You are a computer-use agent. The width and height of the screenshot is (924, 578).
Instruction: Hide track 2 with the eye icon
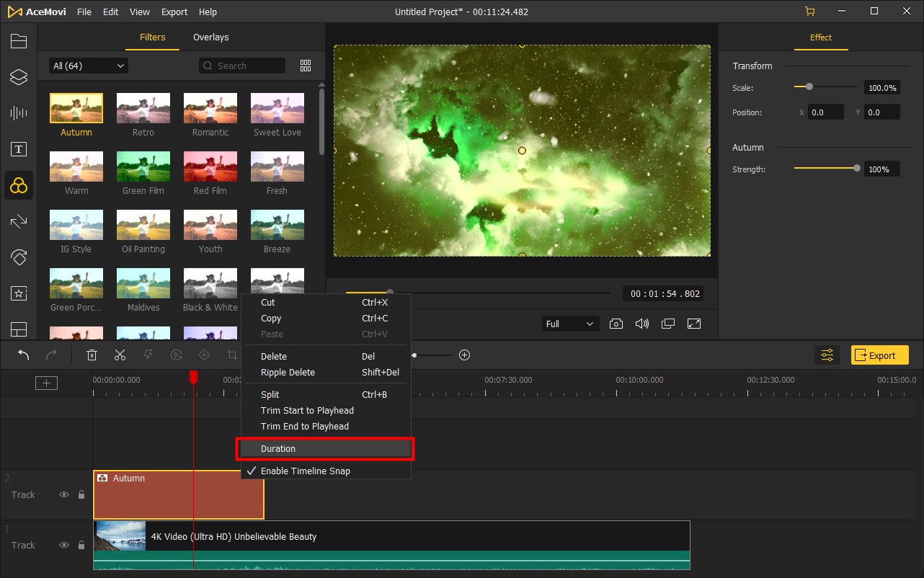click(x=64, y=495)
